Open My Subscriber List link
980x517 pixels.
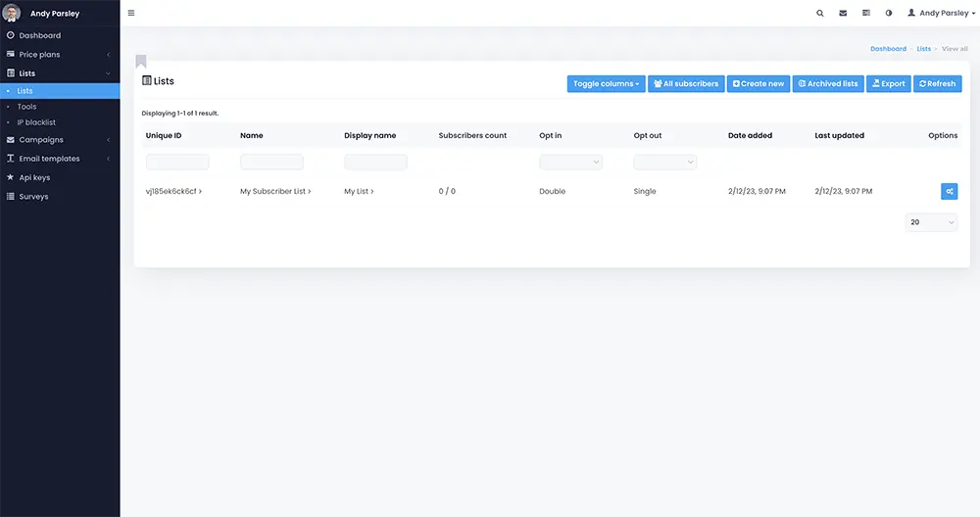[x=275, y=191]
